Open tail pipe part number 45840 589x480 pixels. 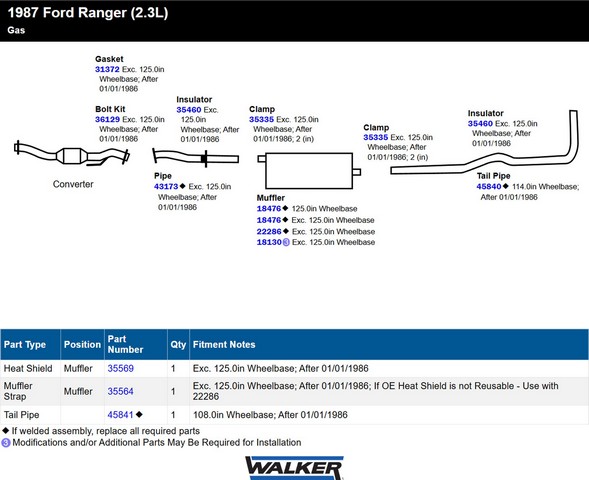point(489,186)
